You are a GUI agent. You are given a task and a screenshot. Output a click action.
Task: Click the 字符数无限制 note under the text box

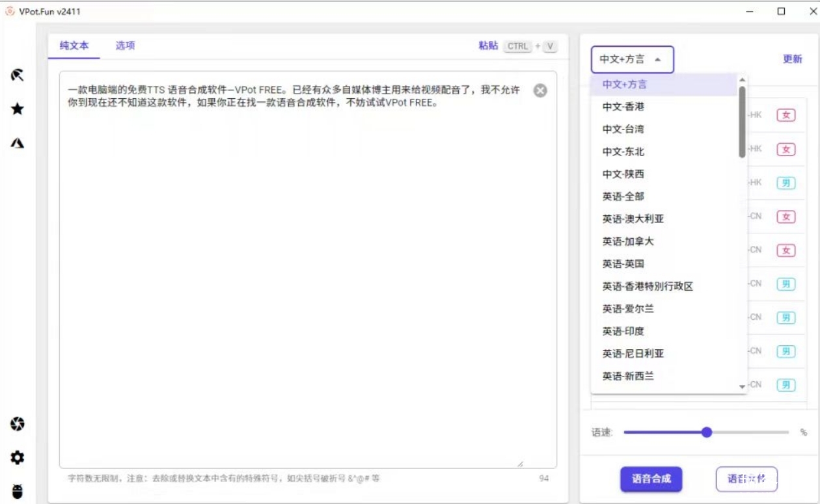[x=224, y=479]
